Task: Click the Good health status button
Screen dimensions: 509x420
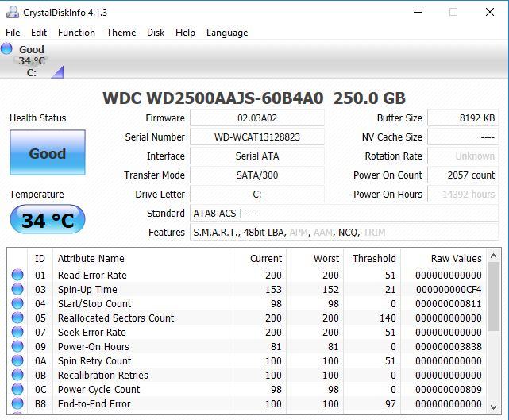Action: tap(48, 152)
